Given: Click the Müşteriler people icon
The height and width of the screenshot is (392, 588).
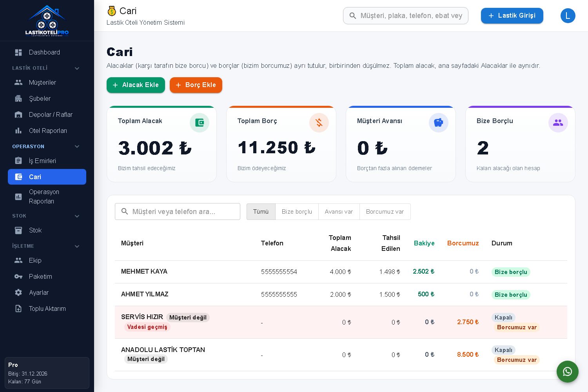Looking at the screenshot, I should click(x=18, y=83).
